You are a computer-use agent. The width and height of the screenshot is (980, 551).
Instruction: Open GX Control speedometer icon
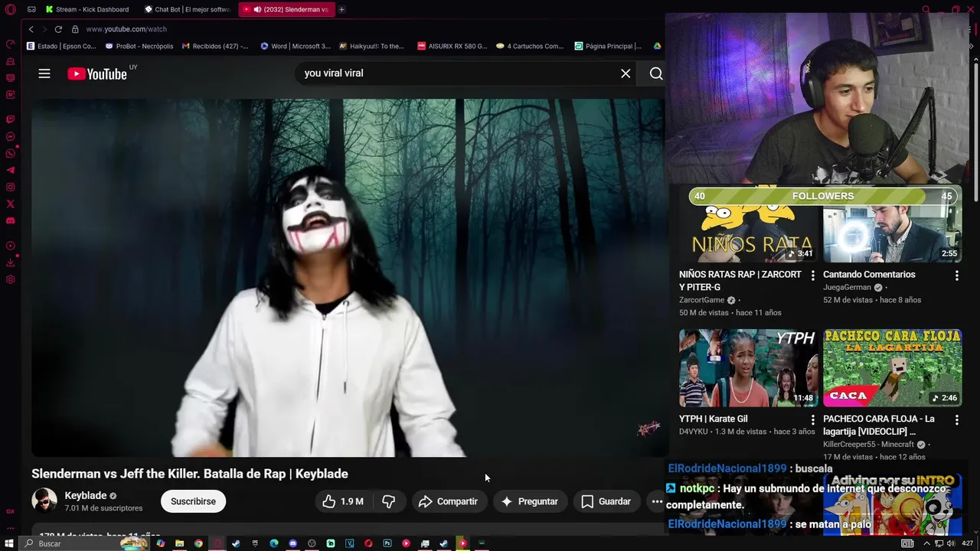tap(10, 44)
